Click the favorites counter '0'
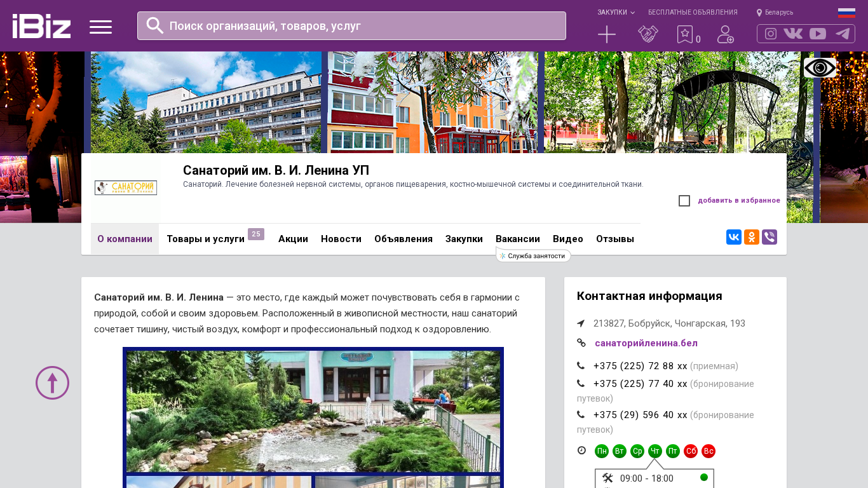The height and width of the screenshot is (488, 868). [x=698, y=39]
